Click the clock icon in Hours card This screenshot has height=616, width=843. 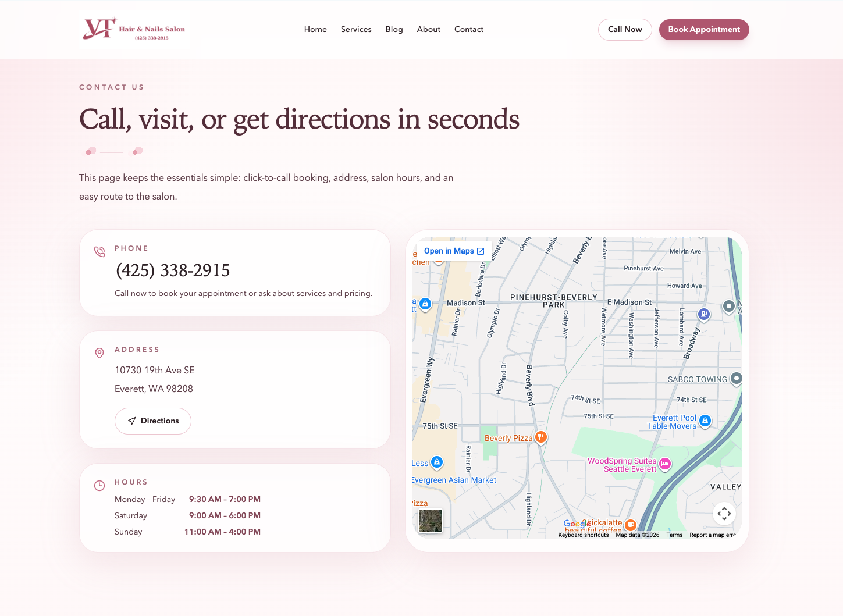coord(99,485)
